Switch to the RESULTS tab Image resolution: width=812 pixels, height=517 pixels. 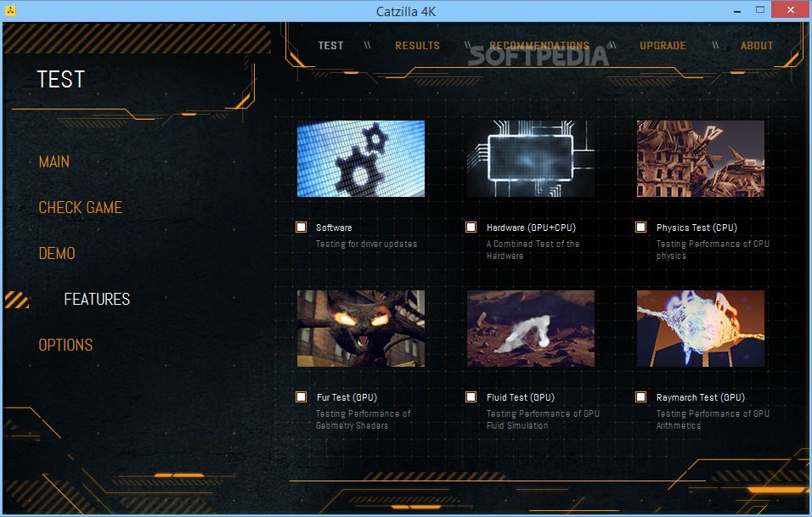(417, 46)
